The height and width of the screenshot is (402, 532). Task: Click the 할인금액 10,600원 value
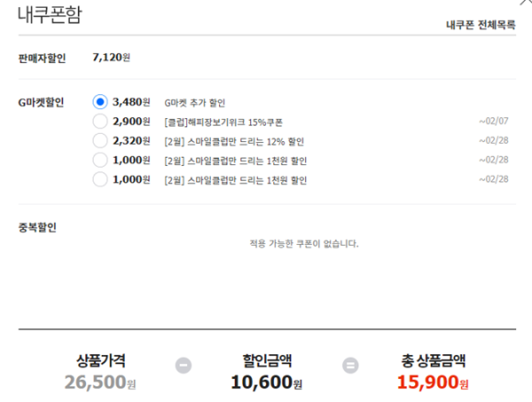267,382
